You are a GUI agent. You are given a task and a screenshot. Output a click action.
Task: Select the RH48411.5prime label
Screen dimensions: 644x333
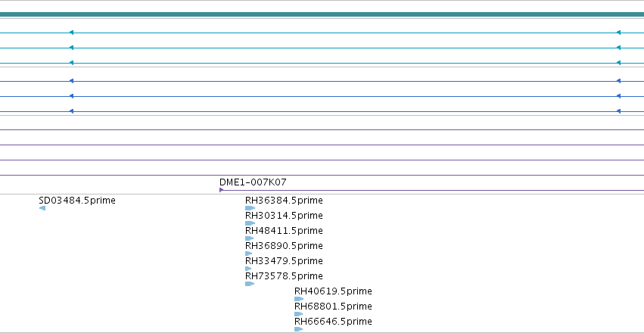coord(284,231)
